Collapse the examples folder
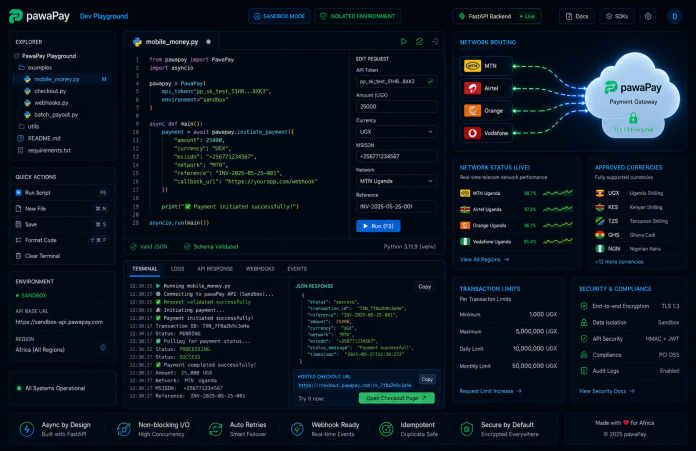 pos(35,67)
